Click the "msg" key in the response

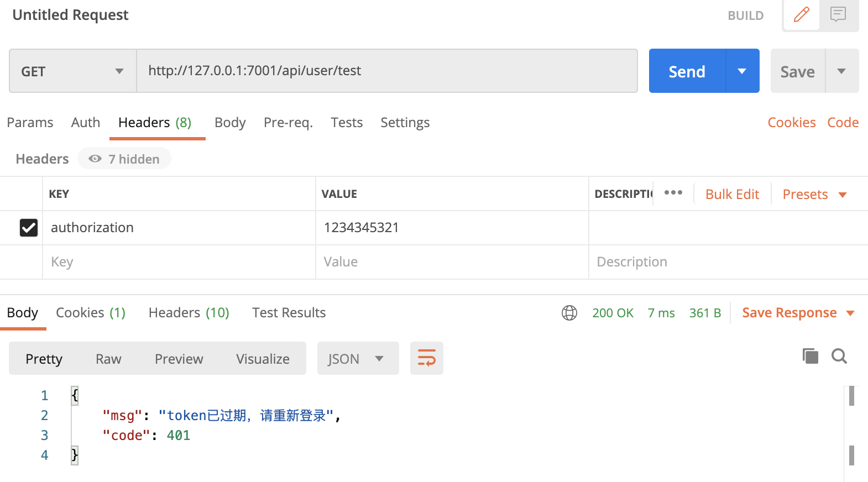point(122,416)
